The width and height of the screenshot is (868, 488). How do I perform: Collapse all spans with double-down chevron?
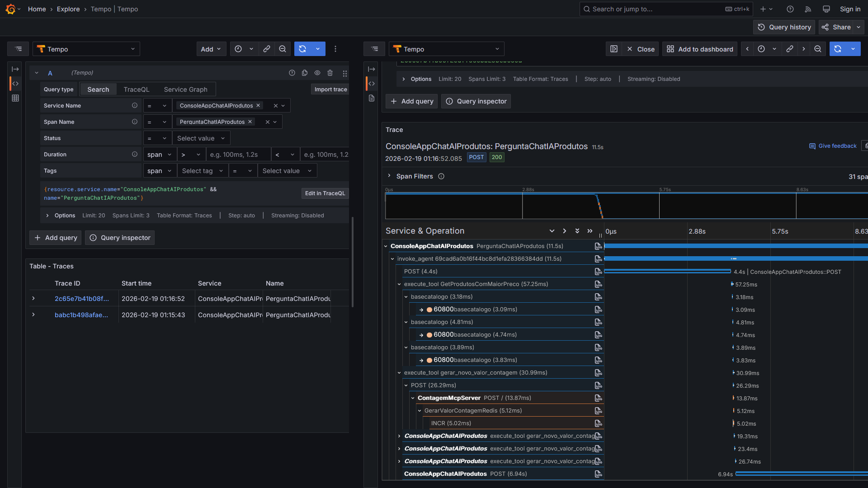tap(577, 231)
